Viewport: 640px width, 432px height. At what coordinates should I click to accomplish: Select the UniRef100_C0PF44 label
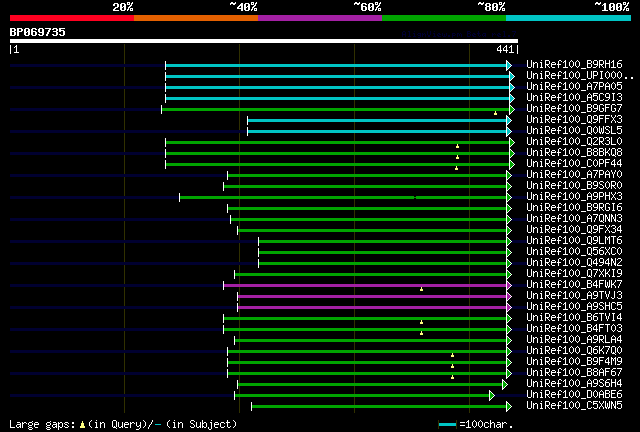(574, 163)
